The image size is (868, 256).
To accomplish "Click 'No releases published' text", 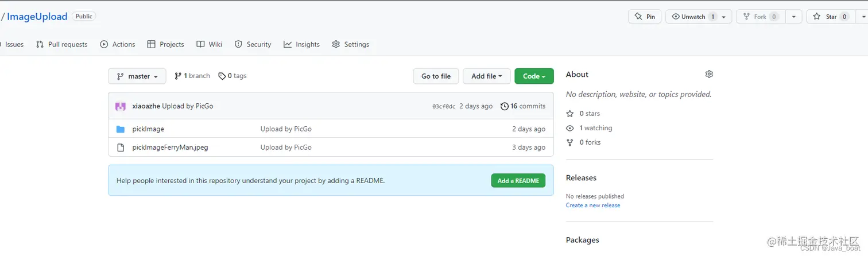I will [595, 196].
